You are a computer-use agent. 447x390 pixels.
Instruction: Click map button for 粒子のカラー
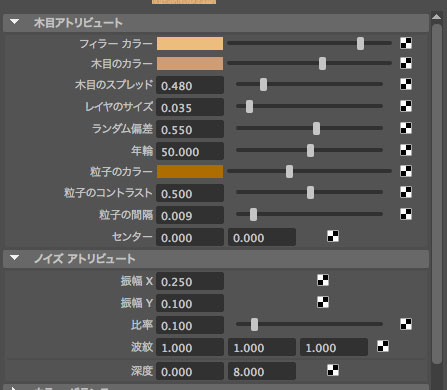[406, 171]
